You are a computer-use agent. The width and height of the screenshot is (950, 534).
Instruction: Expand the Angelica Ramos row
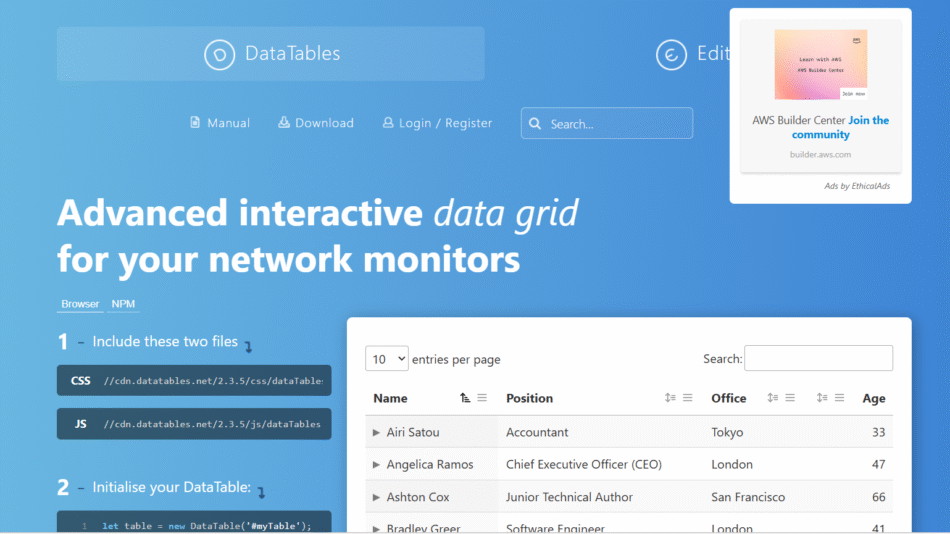376,464
